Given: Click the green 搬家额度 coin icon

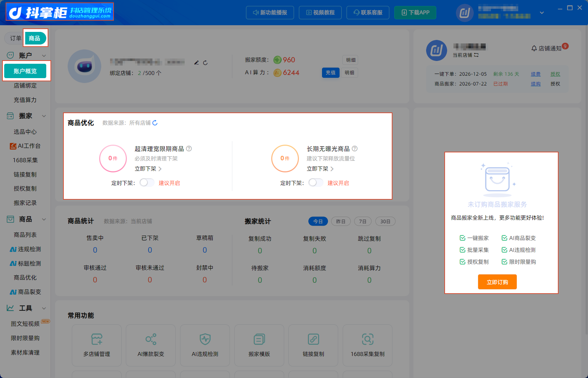Looking at the screenshot, I should click(x=278, y=60).
